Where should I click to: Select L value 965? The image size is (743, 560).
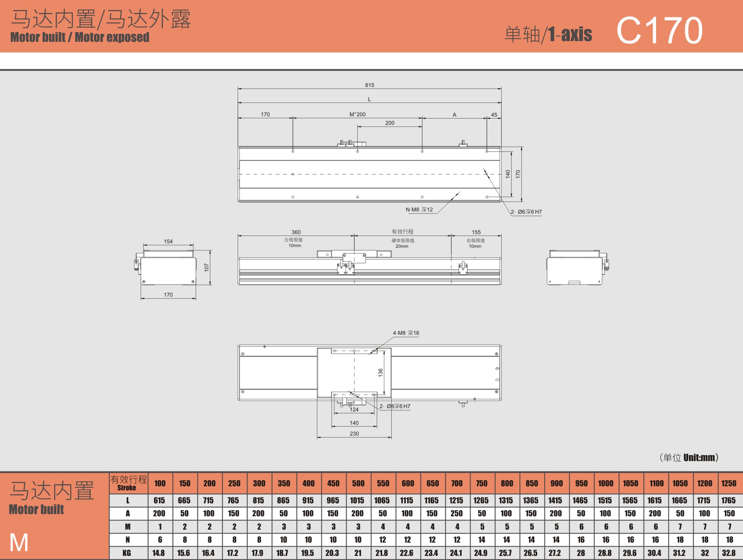click(x=333, y=500)
